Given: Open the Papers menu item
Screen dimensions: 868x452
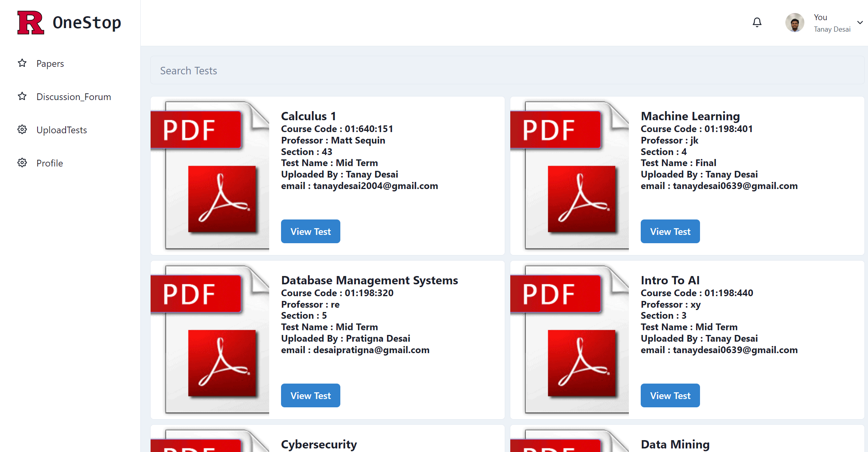Looking at the screenshot, I should click(50, 64).
